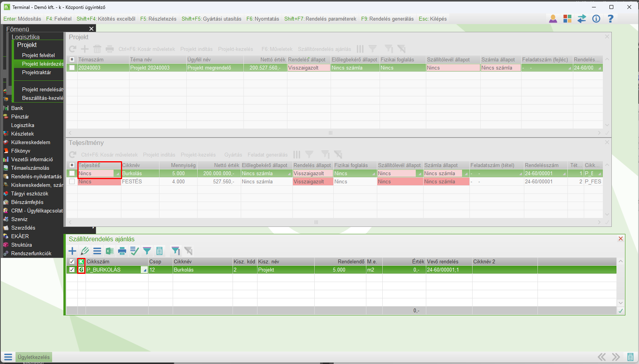Click F4: Felvétel command

click(59, 19)
